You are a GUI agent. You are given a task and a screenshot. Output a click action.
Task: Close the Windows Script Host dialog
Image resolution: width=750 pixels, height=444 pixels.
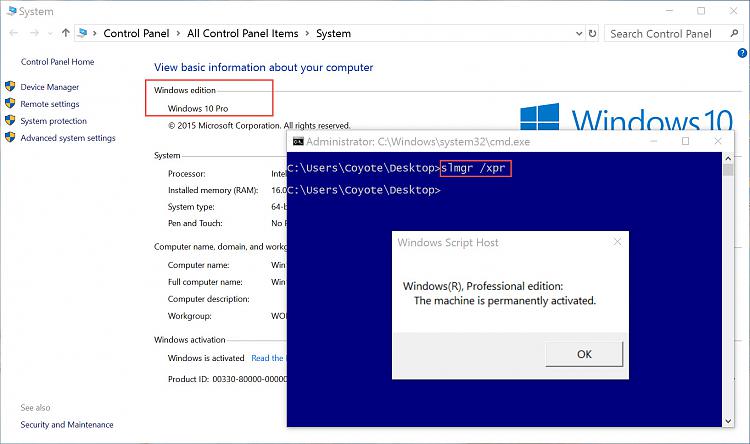[x=617, y=242]
